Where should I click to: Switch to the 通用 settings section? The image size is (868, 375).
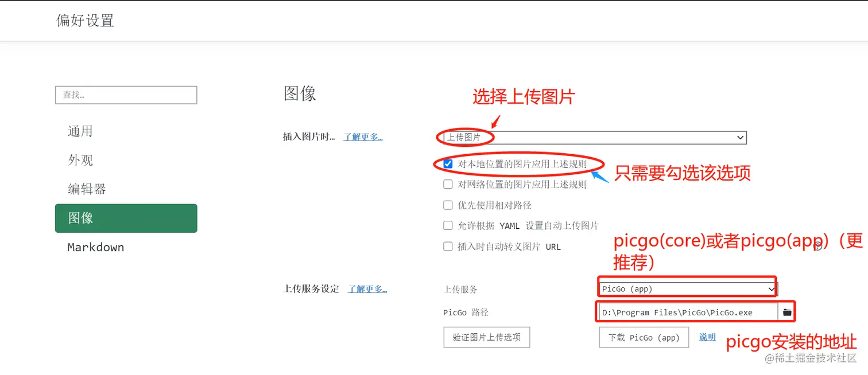(x=80, y=131)
